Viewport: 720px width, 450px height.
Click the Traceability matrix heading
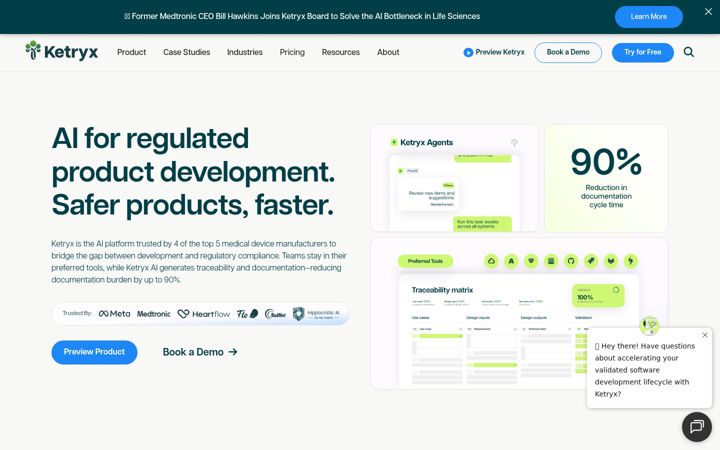coord(442,290)
